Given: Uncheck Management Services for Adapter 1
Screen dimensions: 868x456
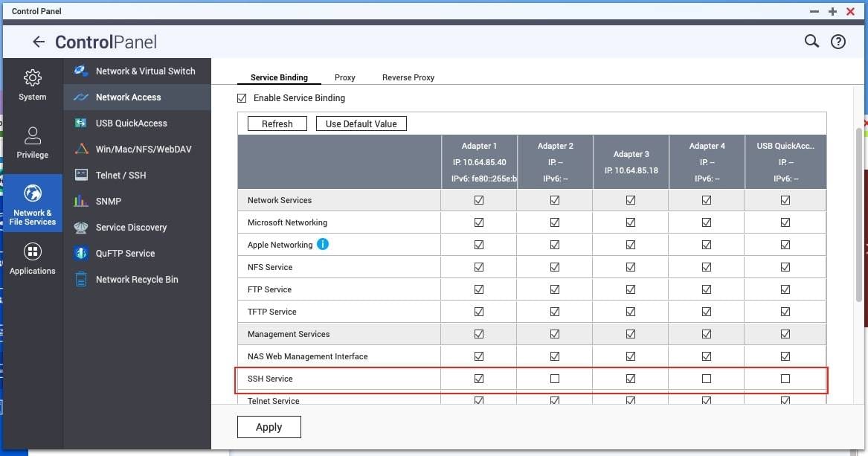Looking at the screenshot, I should [479, 334].
